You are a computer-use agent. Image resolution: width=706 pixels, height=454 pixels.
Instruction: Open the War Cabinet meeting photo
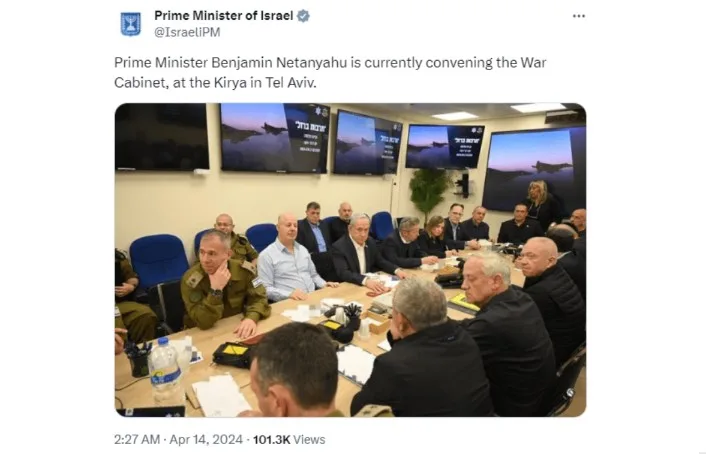[x=350, y=260]
